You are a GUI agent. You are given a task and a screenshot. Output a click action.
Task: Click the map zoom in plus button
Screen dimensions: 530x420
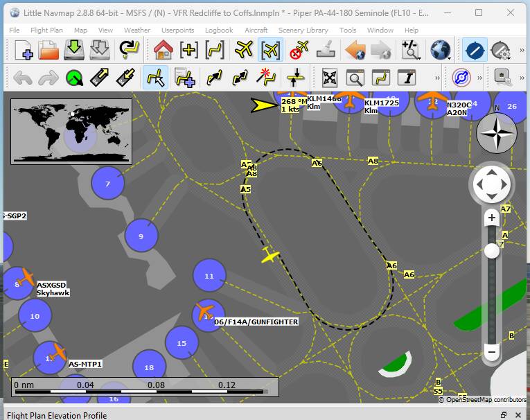[492, 218]
